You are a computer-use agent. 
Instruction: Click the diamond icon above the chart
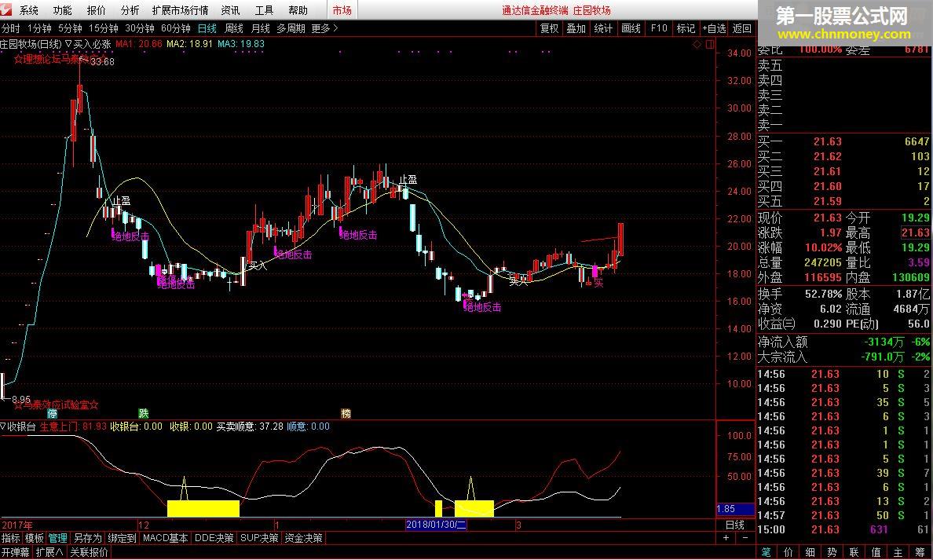[x=697, y=45]
